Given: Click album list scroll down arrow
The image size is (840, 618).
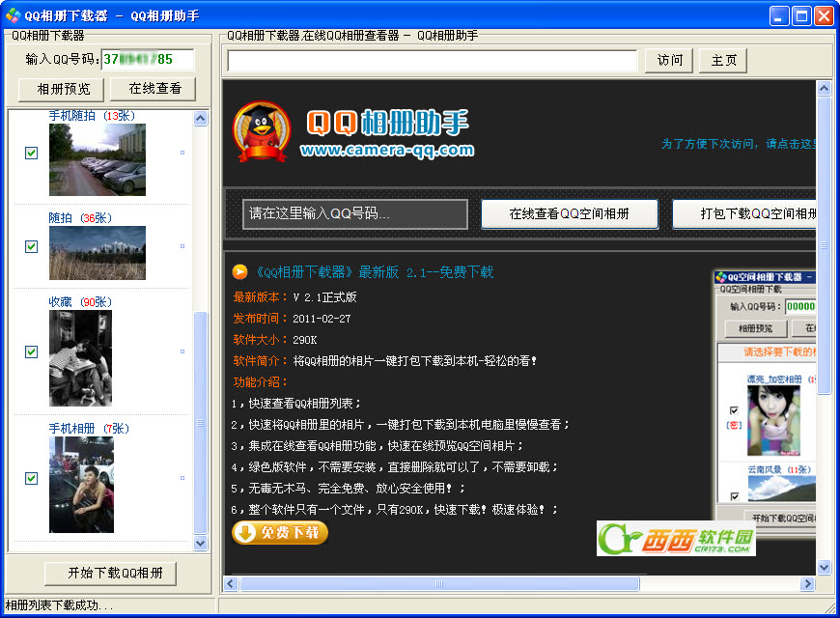Looking at the screenshot, I should click(x=201, y=543).
